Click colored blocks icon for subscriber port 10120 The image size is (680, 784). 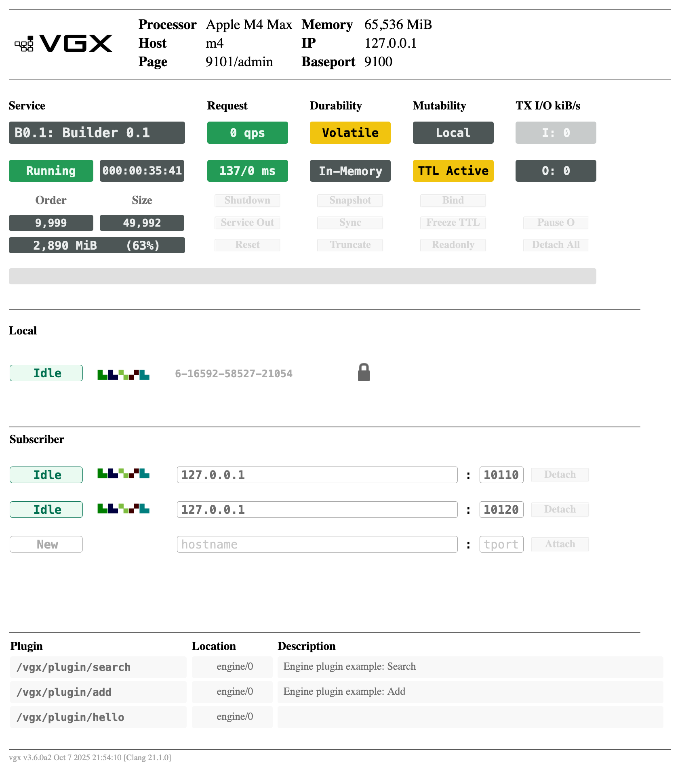tap(123, 509)
